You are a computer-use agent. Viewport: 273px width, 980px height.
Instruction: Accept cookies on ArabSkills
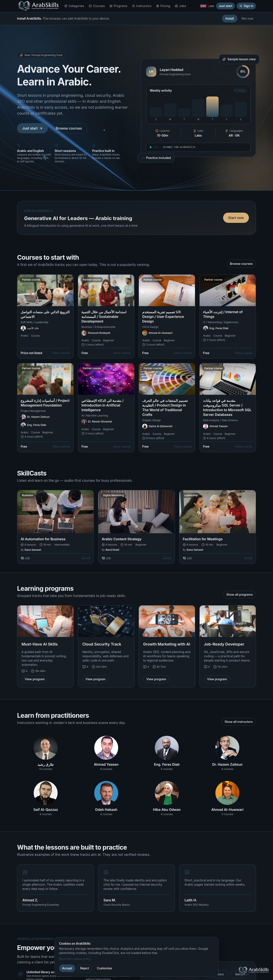coord(67,968)
